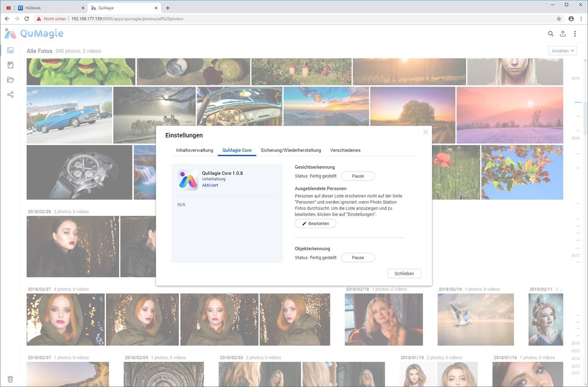The height and width of the screenshot is (387, 588).
Task: Click the Schließen button
Action: click(x=404, y=274)
